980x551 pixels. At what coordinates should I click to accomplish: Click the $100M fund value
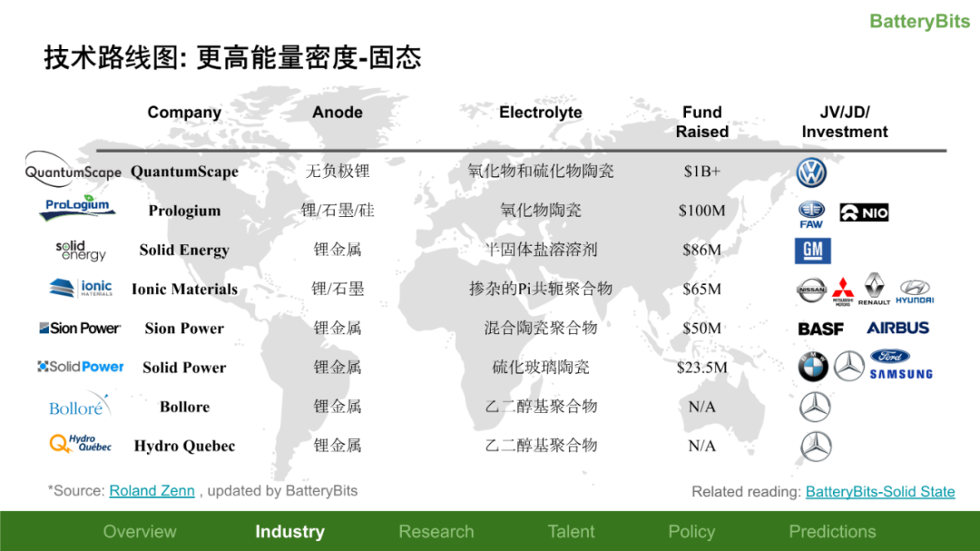701,211
